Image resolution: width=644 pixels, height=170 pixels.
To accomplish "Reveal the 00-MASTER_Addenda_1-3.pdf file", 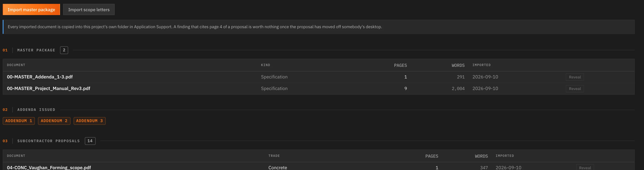I will click(575, 77).
